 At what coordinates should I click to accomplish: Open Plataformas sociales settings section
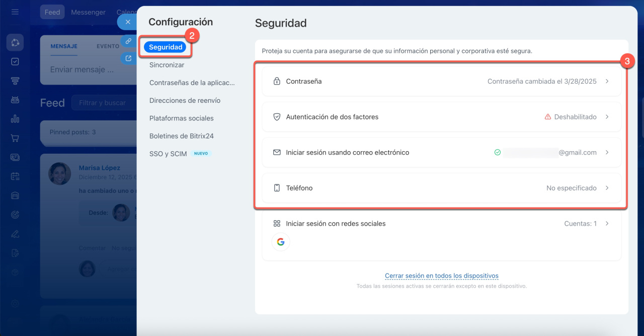pyautogui.click(x=181, y=118)
